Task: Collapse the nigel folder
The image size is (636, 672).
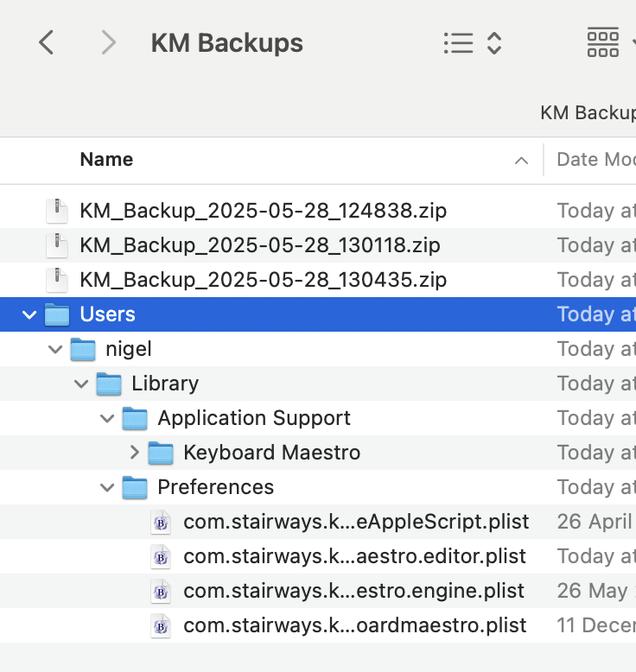Action: (x=56, y=349)
